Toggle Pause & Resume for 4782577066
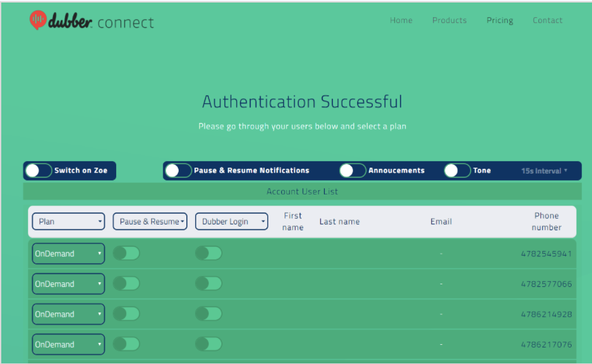Image resolution: width=592 pixels, height=364 pixels. point(126,283)
